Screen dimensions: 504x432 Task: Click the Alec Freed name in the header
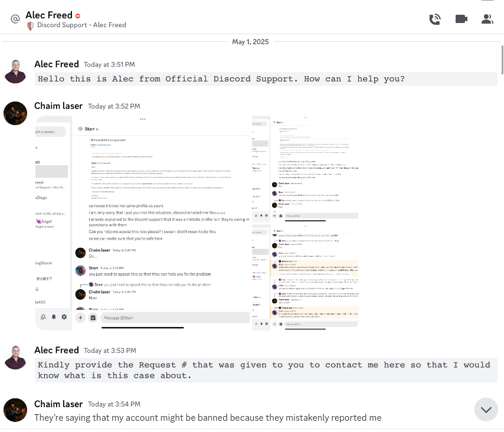[49, 15]
